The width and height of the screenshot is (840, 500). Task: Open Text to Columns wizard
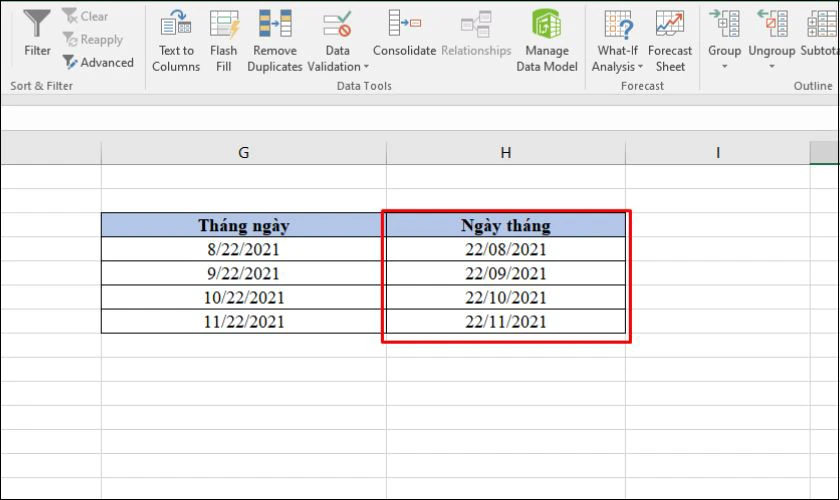coord(176,42)
